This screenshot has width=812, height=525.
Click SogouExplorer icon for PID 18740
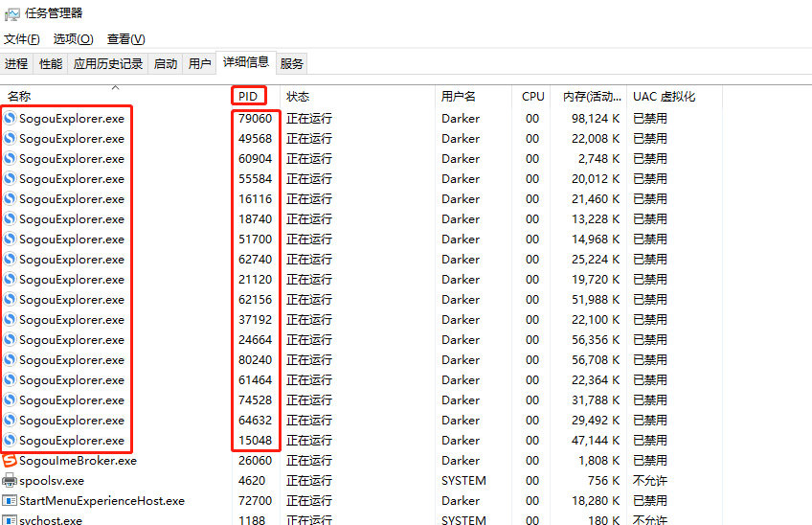point(10,218)
